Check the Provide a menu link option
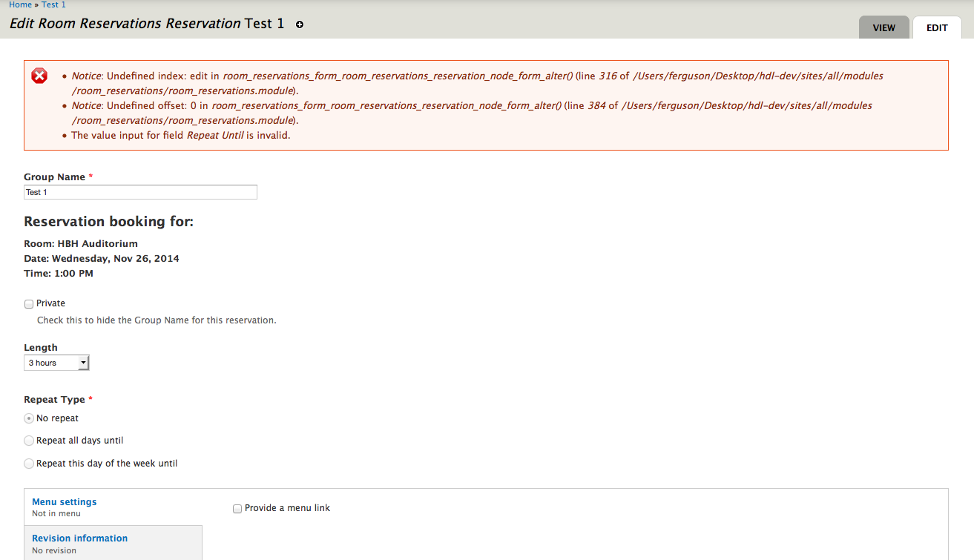The width and height of the screenshot is (974, 560). coord(237,508)
